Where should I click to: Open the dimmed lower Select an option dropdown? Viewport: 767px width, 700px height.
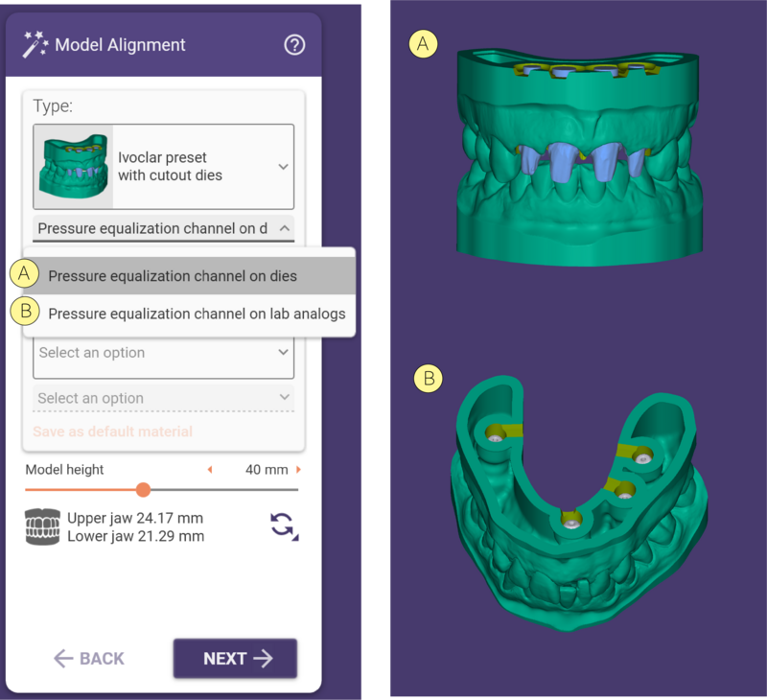[163, 398]
